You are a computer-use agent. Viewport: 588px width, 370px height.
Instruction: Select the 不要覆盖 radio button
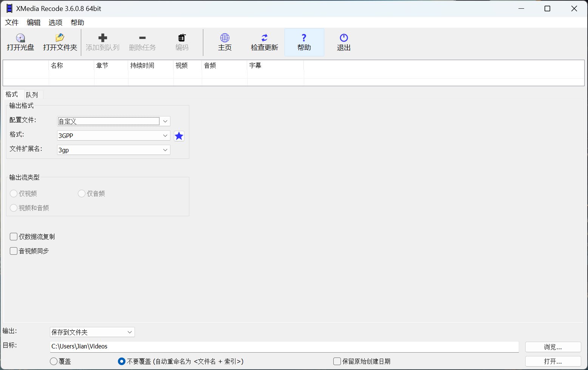[121, 361]
